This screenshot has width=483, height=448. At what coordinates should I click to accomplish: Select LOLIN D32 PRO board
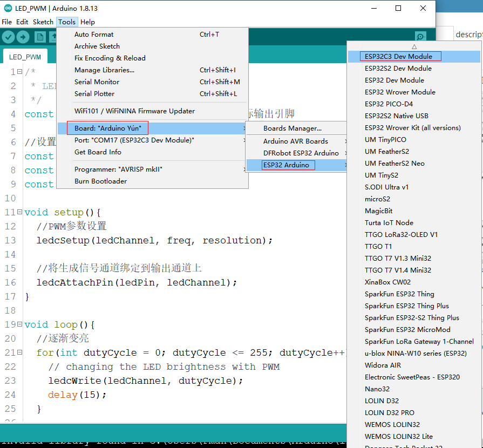tap(414, 412)
